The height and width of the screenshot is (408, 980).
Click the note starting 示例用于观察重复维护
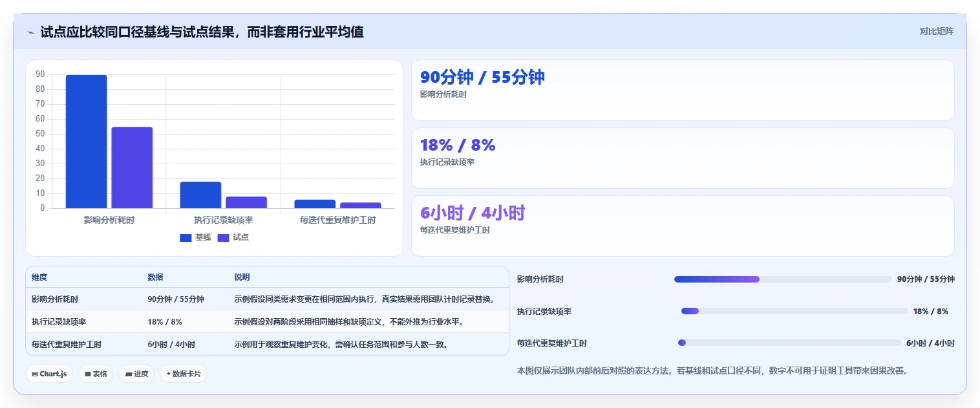pos(341,345)
